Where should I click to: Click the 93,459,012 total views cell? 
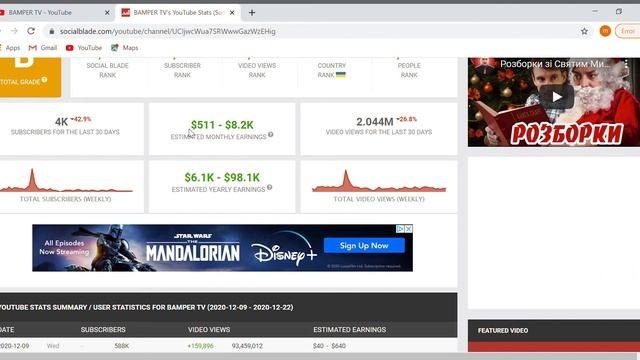(x=247, y=346)
